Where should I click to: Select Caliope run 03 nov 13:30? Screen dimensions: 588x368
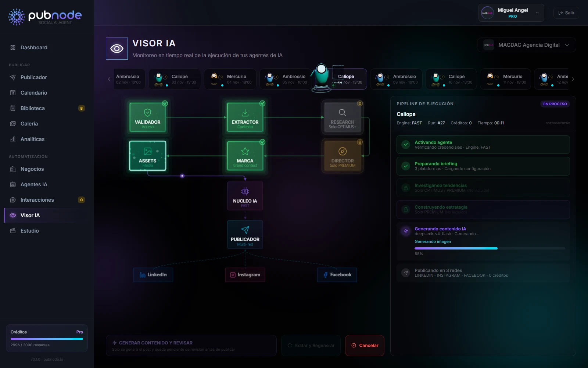[x=175, y=79]
